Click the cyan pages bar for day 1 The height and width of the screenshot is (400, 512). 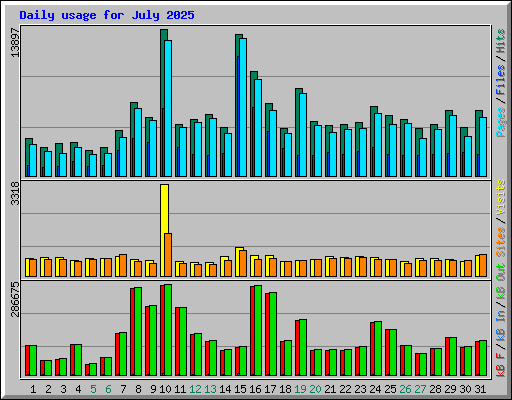33,160
